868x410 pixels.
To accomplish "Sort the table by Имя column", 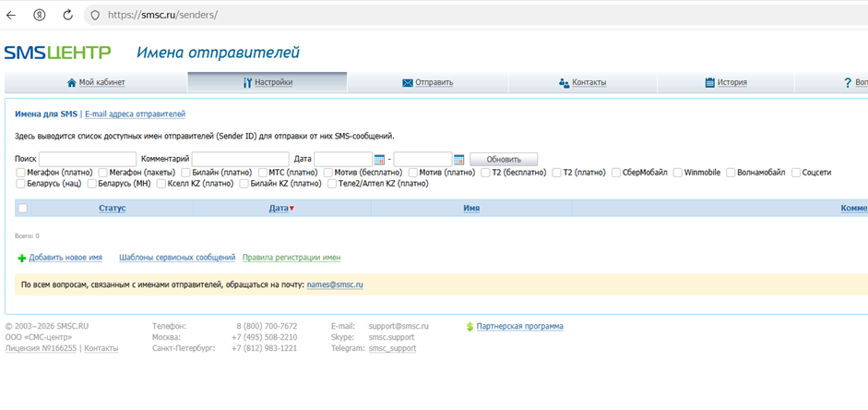I will 471,209.
